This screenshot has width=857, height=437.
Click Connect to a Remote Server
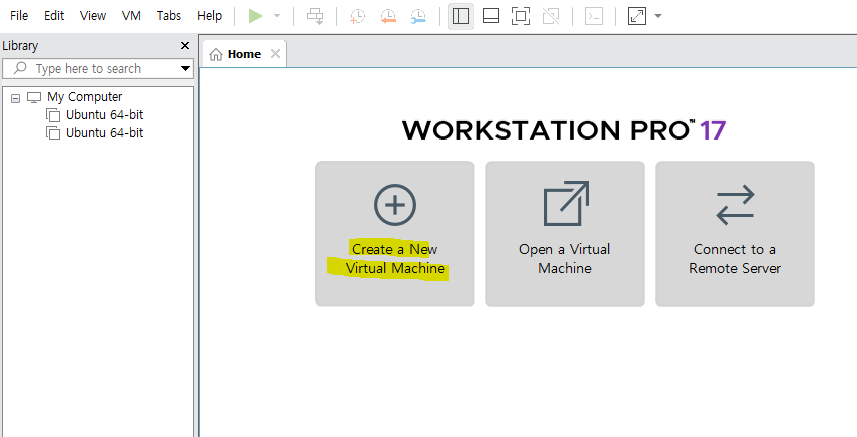pyautogui.click(x=735, y=234)
